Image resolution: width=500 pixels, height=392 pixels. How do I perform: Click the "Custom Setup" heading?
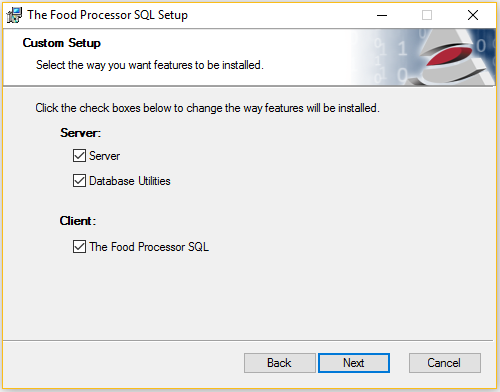coord(62,43)
